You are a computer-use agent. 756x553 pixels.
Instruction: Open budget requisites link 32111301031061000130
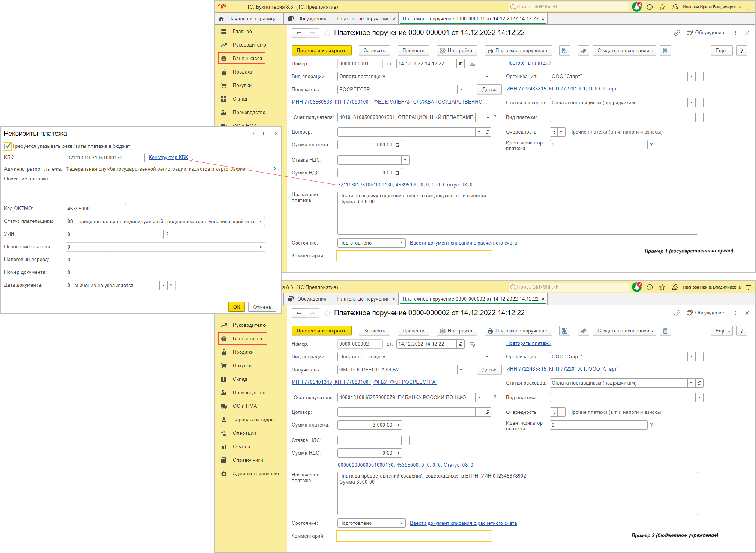click(x=405, y=185)
